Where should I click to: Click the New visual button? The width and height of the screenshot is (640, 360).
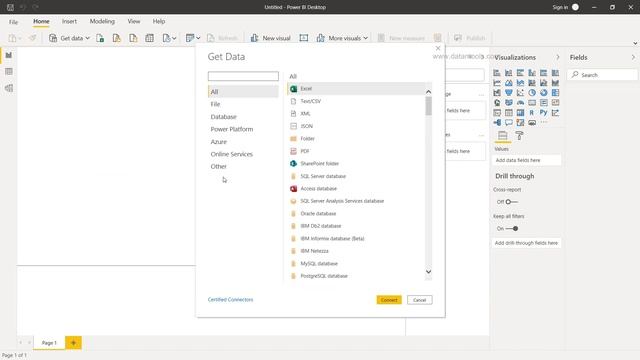[271, 38]
